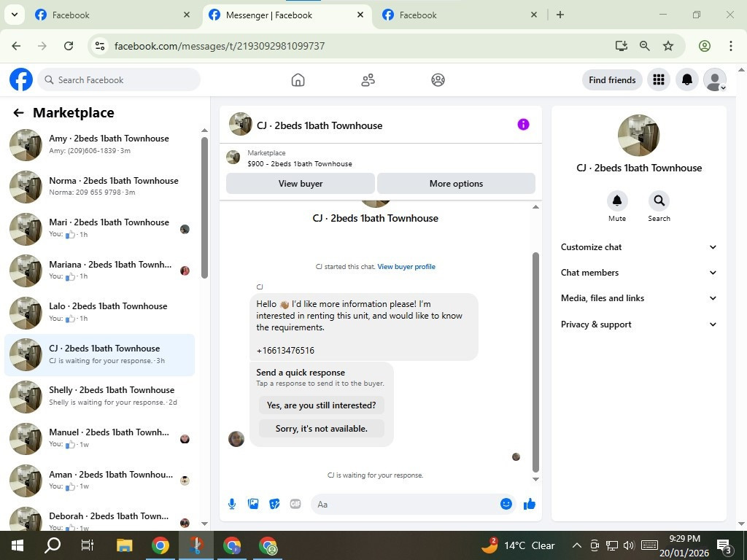747x560 pixels.
Task: Open File Explorer from taskbar
Action: click(x=124, y=545)
